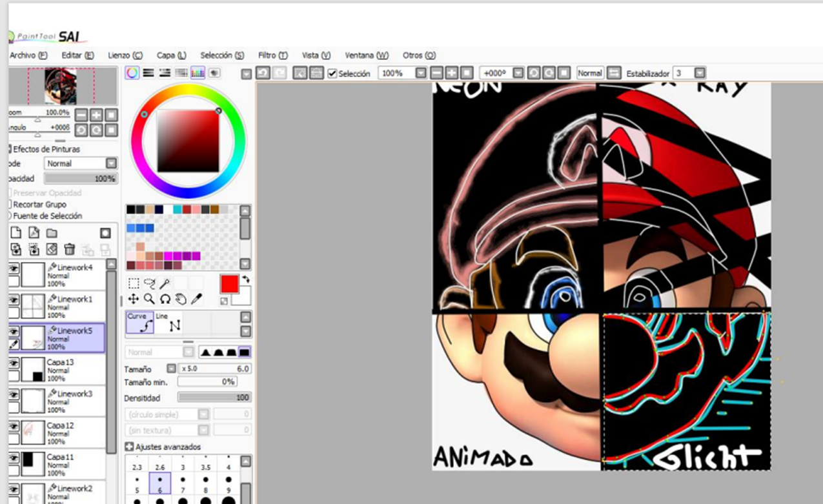
Task: Expand the Efectos de Pinturas section
Action: (x=9, y=149)
